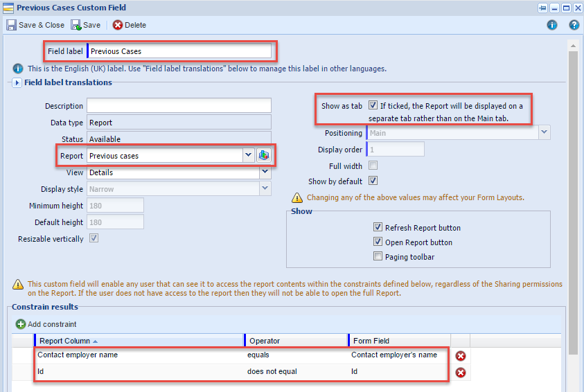Expand Field label translations section
The height and width of the screenshot is (392, 584).
pos(17,82)
